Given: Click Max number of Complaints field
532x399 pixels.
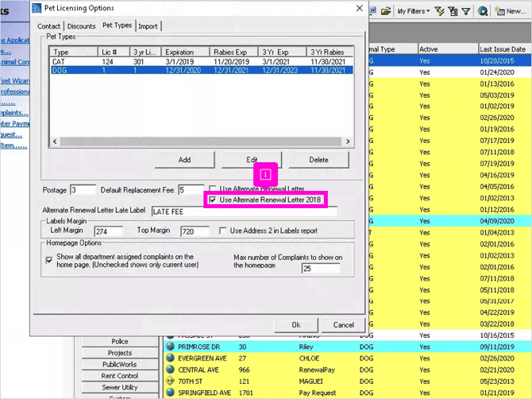Looking at the screenshot, I should point(320,269).
